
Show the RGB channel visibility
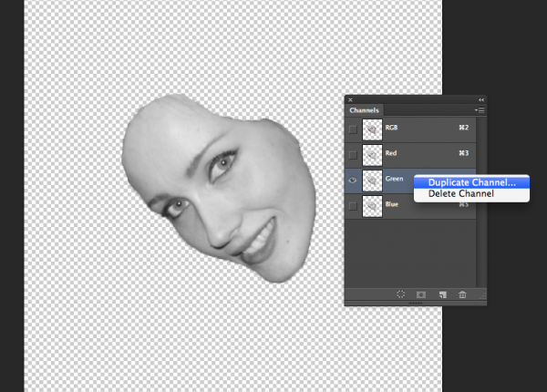tap(353, 129)
